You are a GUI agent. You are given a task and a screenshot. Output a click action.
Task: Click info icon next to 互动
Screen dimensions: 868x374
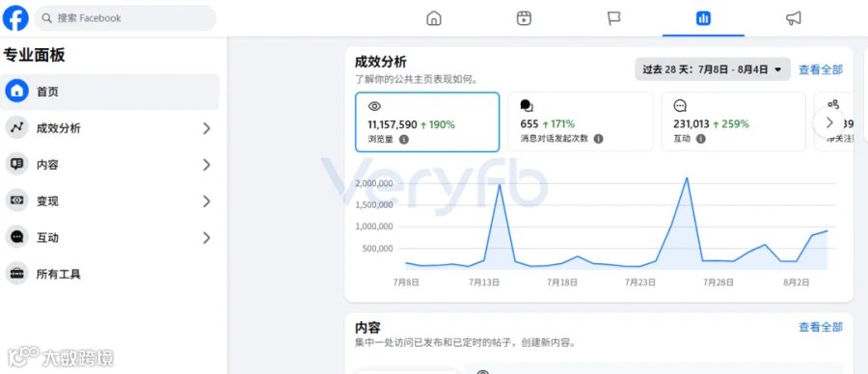(x=701, y=139)
